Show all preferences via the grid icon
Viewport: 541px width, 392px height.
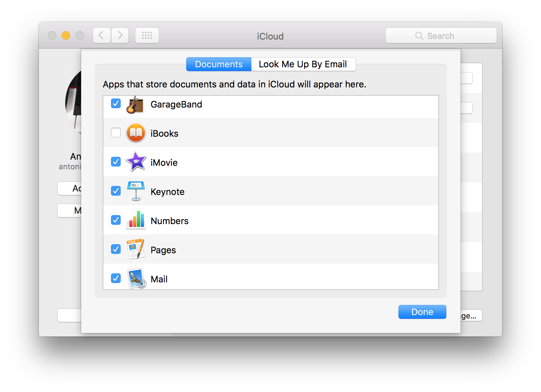pos(147,35)
